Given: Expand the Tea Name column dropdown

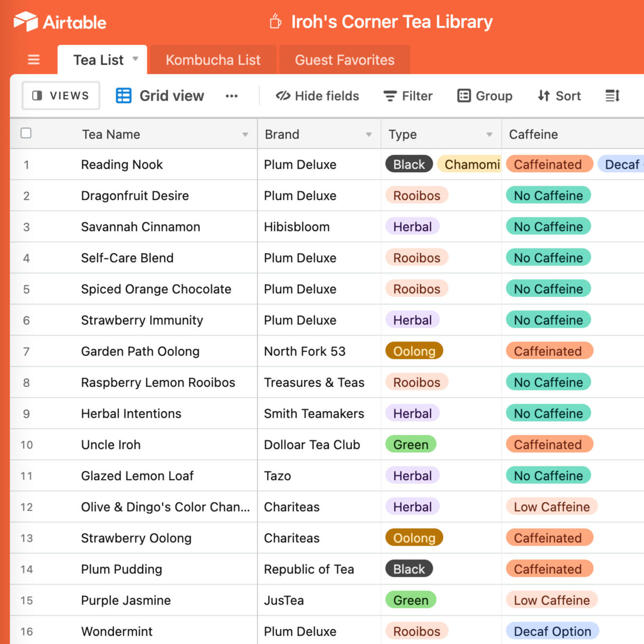Looking at the screenshot, I should (x=245, y=135).
